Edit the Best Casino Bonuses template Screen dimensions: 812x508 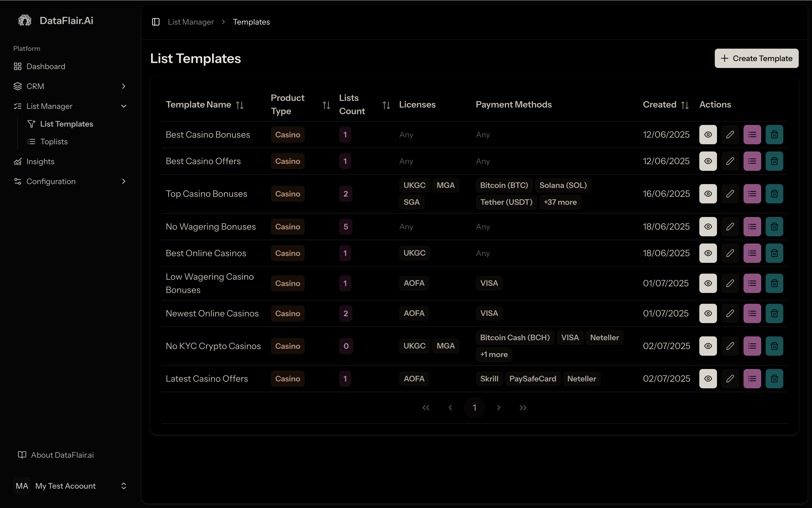(x=730, y=135)
